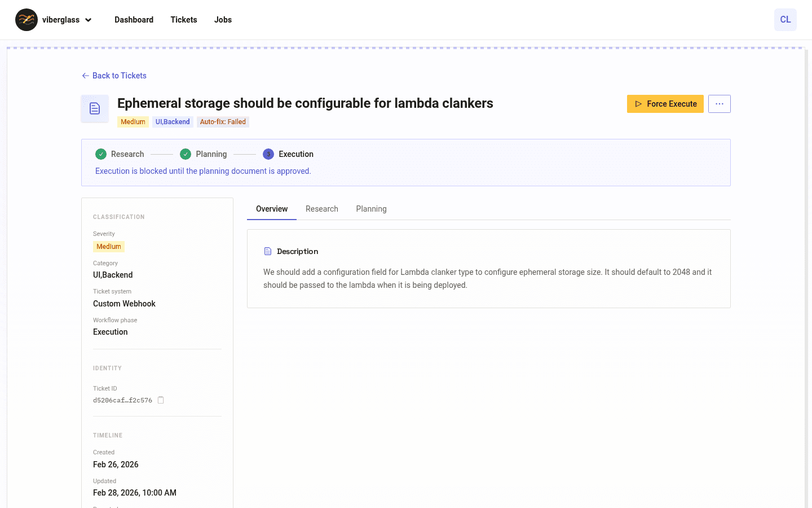Click the Research step green checkmark
812x508 pixels.
[x=101, y=154]
